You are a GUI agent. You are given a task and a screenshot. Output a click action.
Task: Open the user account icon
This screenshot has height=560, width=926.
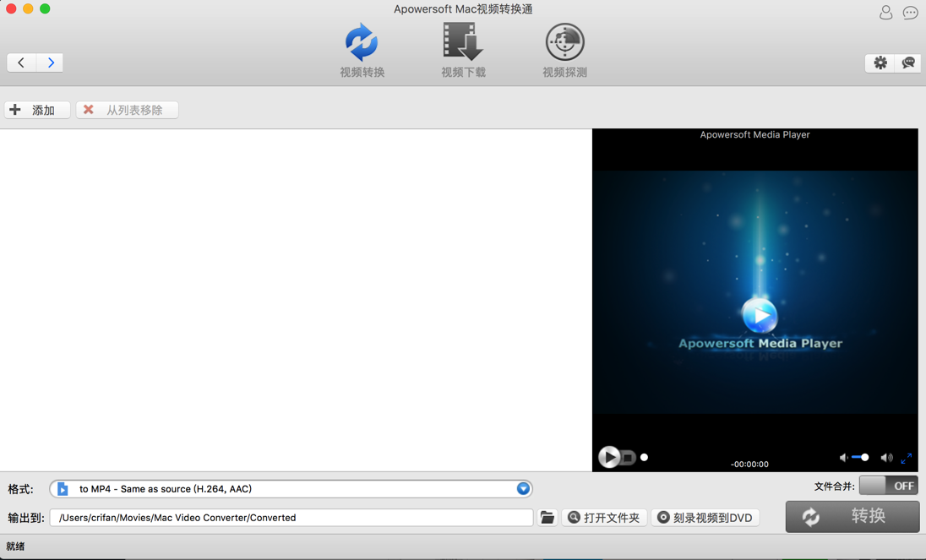tap(885, 13)
